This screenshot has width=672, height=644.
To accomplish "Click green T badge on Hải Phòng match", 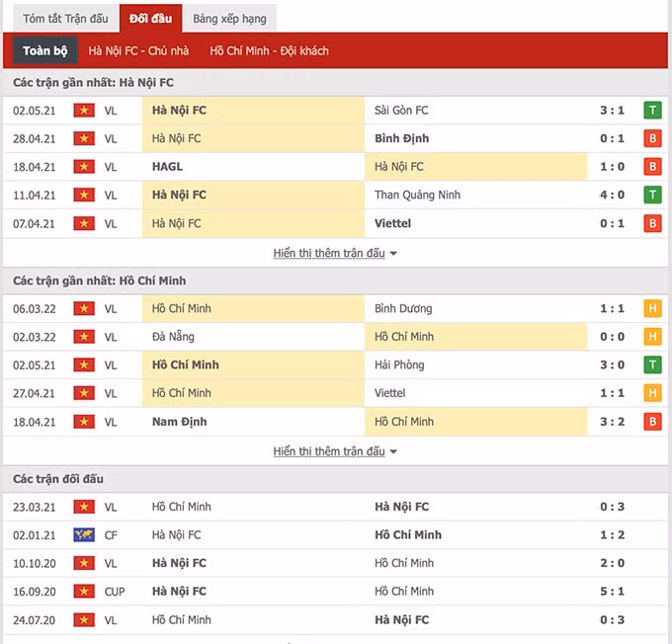I will click(652, 365).
